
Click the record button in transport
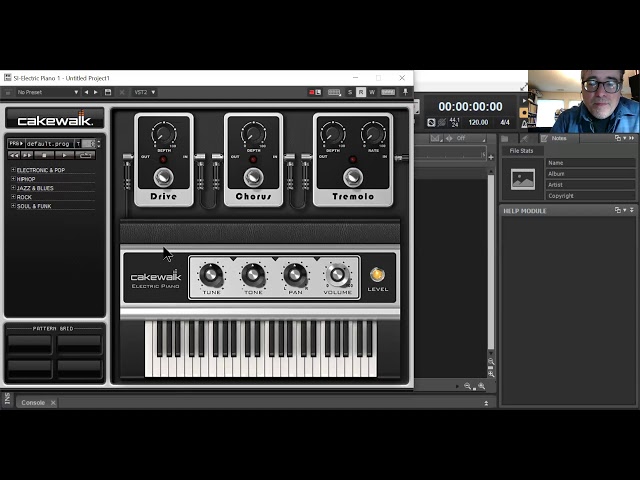tap(523, 113)
